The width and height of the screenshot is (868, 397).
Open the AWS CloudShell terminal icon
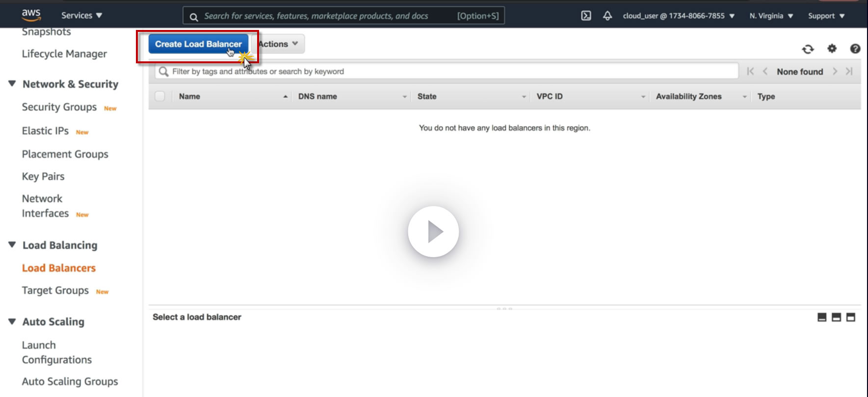pos(586,16)
